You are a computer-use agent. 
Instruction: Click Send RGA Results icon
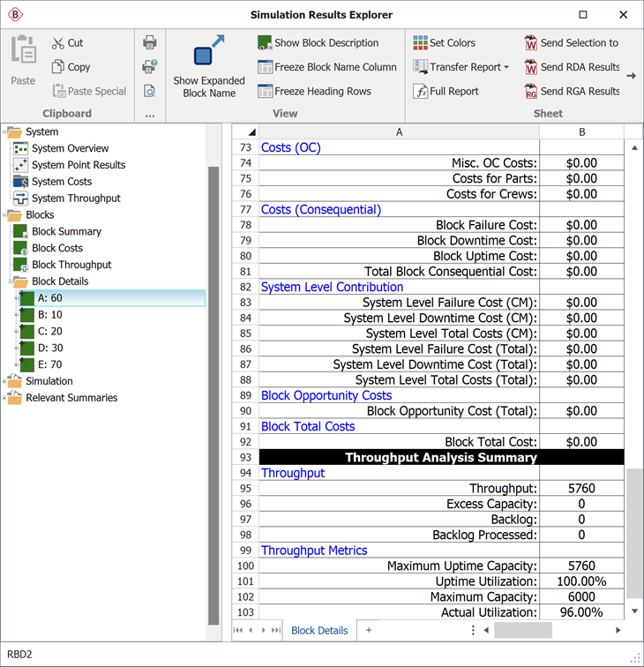[x=531, y=91]
